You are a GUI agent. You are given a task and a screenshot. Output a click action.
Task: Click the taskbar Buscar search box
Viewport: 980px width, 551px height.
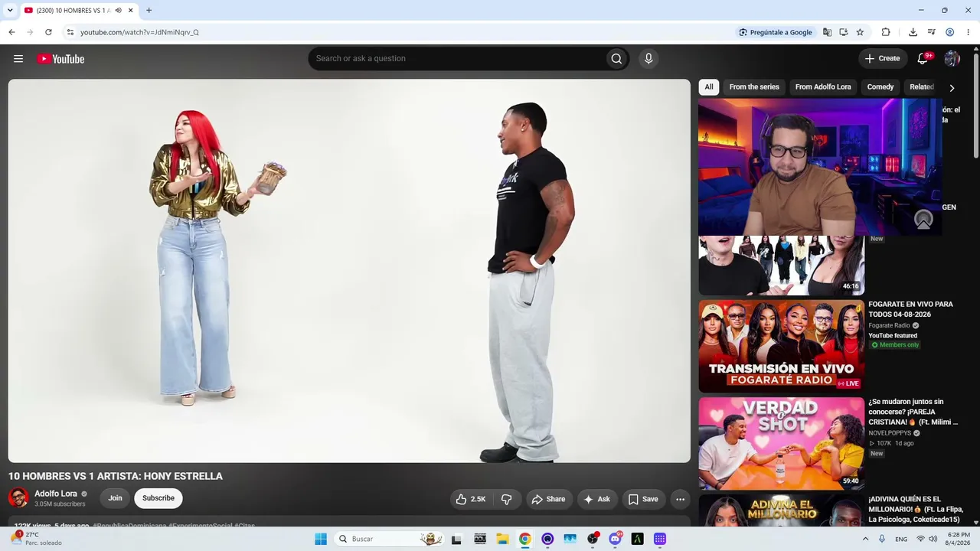coord(390,539)
